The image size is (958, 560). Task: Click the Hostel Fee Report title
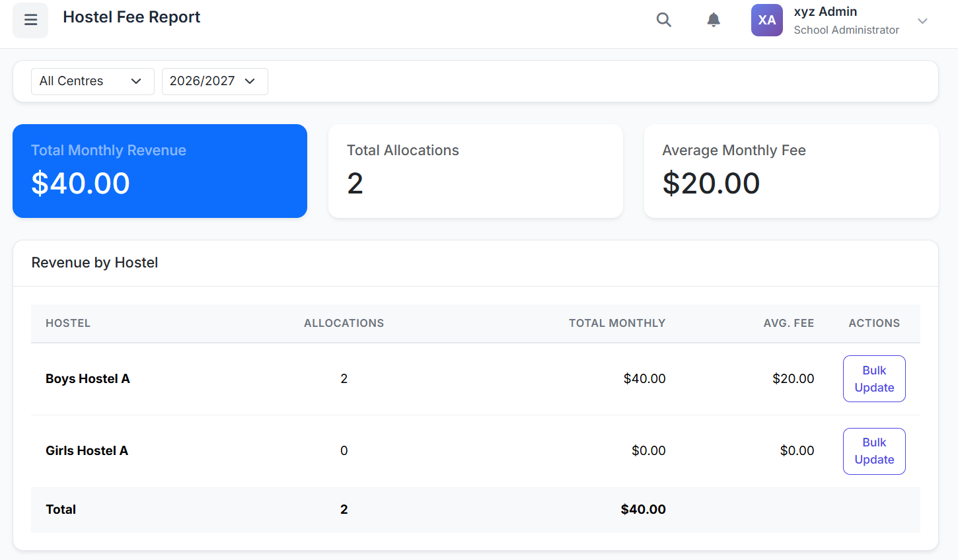pos(131,17)
